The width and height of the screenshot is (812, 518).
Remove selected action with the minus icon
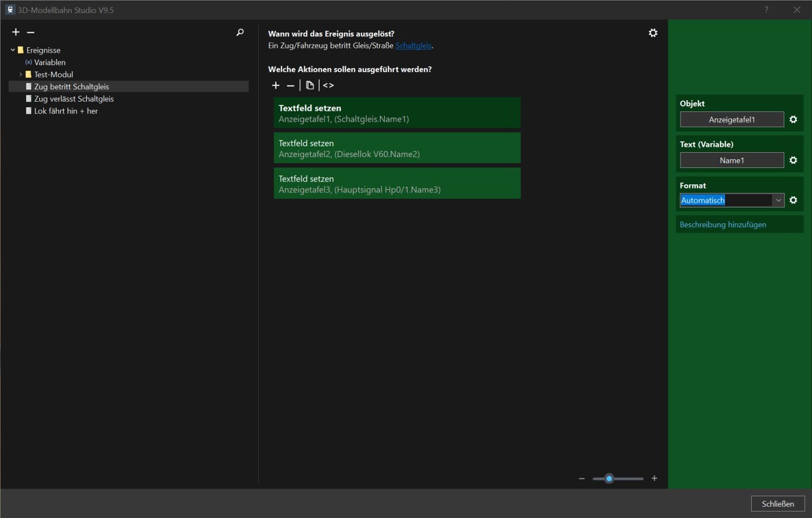point(290,85)
